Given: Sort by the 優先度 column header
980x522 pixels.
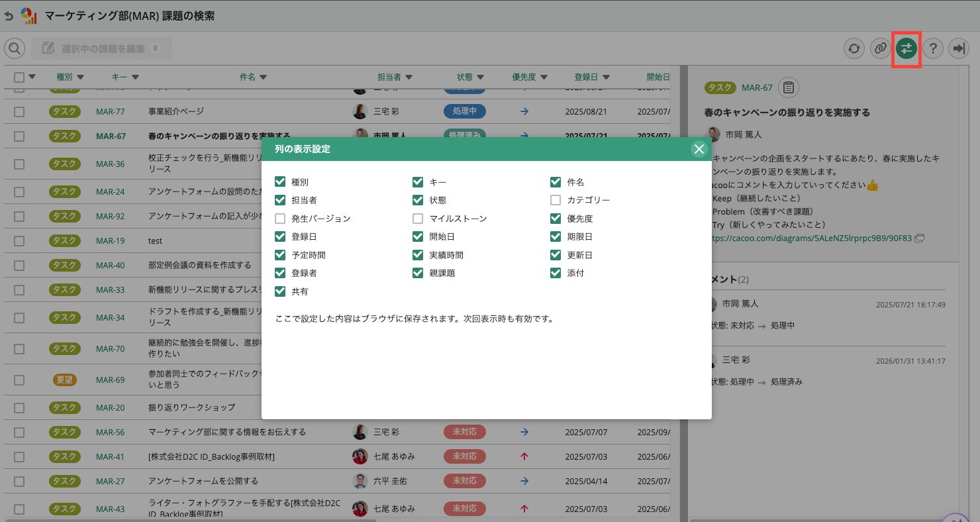Looking at the screenshot, I should coord(530,78).
